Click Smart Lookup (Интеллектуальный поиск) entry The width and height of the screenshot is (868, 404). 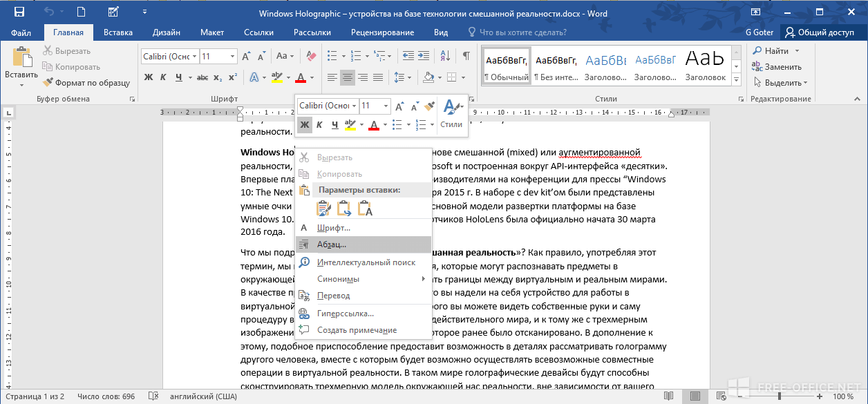[364, 262]
